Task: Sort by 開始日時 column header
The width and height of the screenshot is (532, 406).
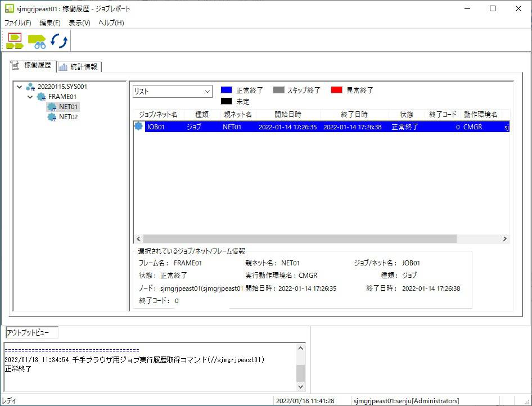Action: (x=288, y=115)
